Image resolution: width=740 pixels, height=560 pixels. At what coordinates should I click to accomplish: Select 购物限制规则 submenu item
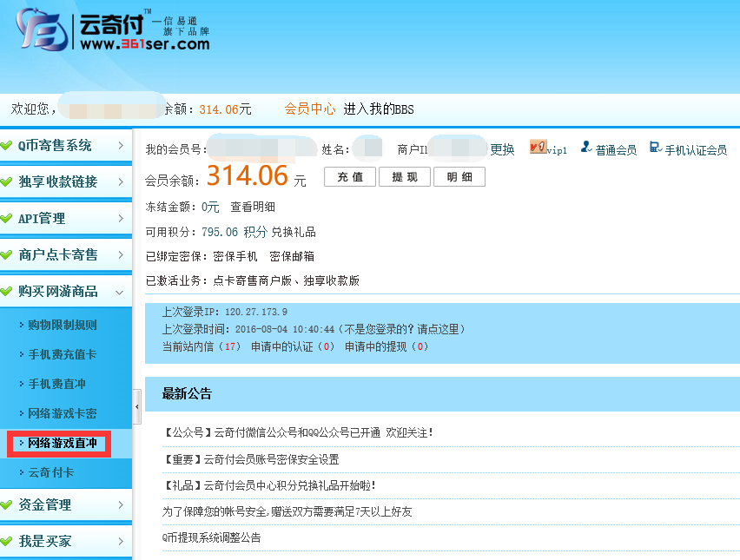tap(63, 325)
